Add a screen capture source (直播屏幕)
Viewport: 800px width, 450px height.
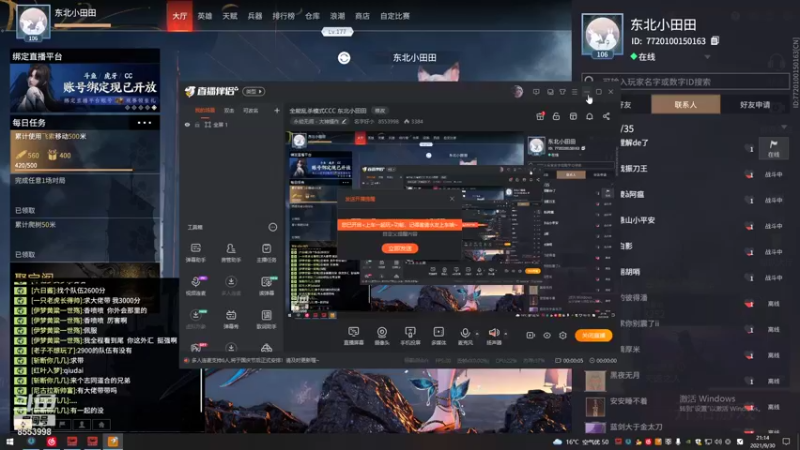tap(354, 336)
